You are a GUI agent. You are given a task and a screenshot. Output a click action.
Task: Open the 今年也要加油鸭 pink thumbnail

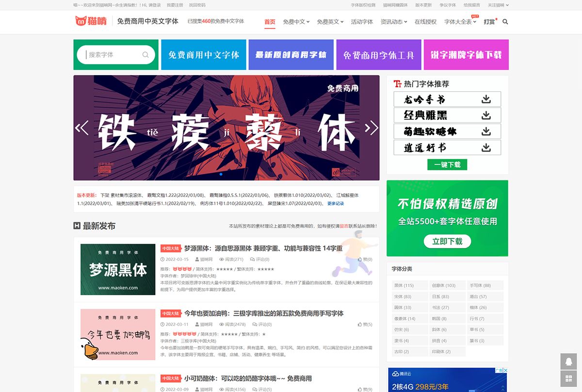118,335
